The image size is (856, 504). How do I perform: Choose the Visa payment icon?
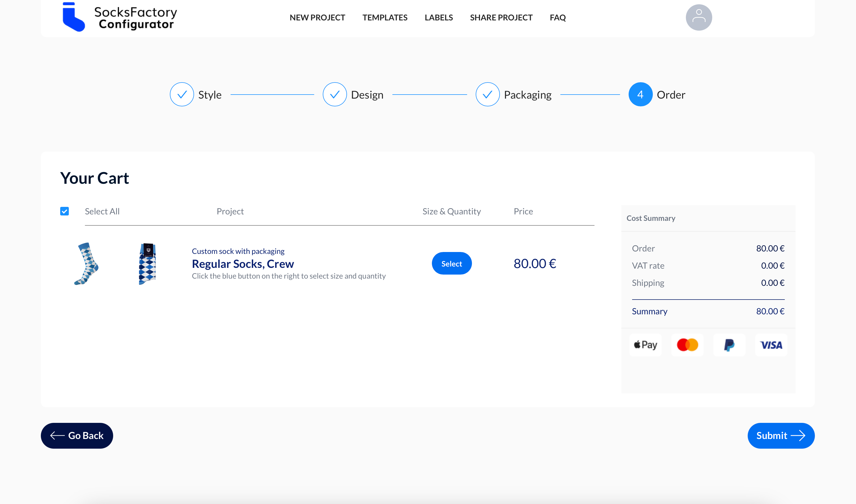tap(771, 345)
